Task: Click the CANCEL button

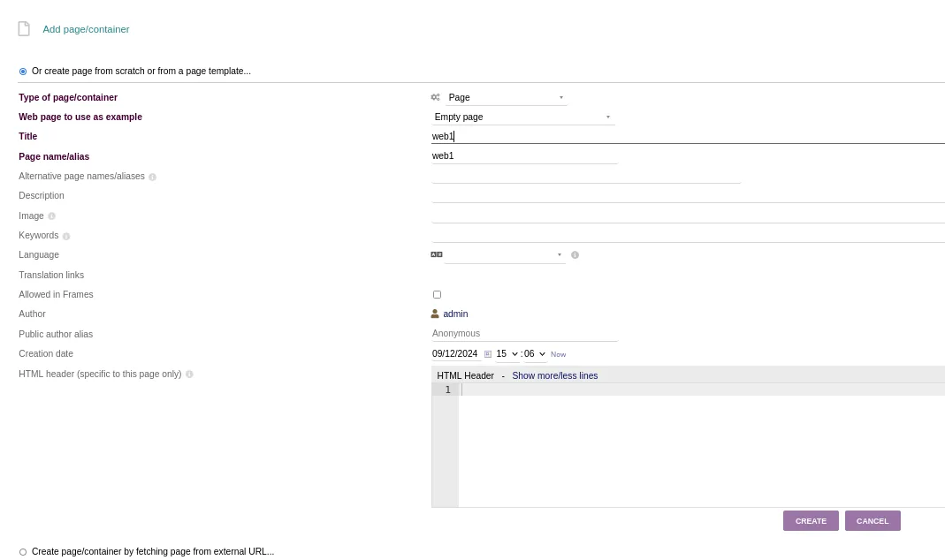Action: [x=873, y=521]
